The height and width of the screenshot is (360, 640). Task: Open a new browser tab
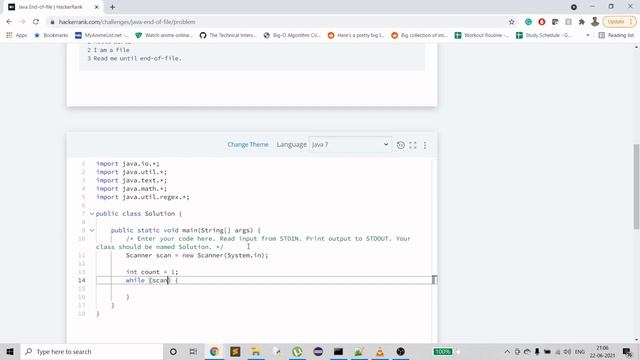(112, 7)
